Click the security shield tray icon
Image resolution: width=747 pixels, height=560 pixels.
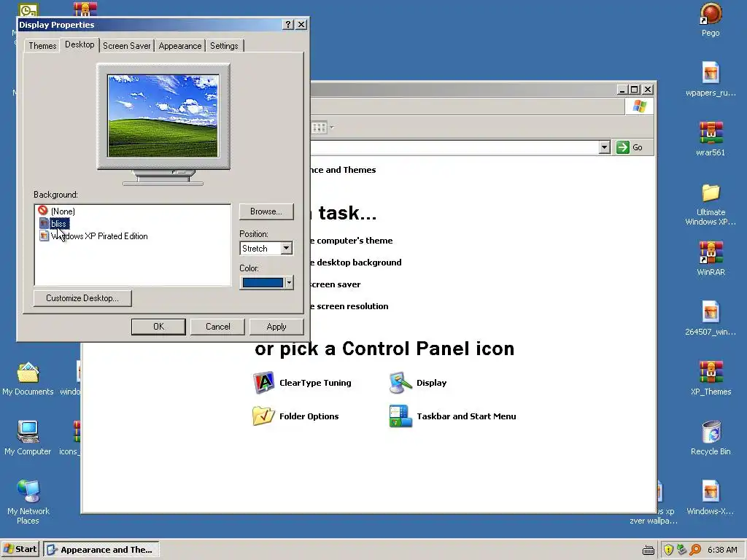(668, 550)
